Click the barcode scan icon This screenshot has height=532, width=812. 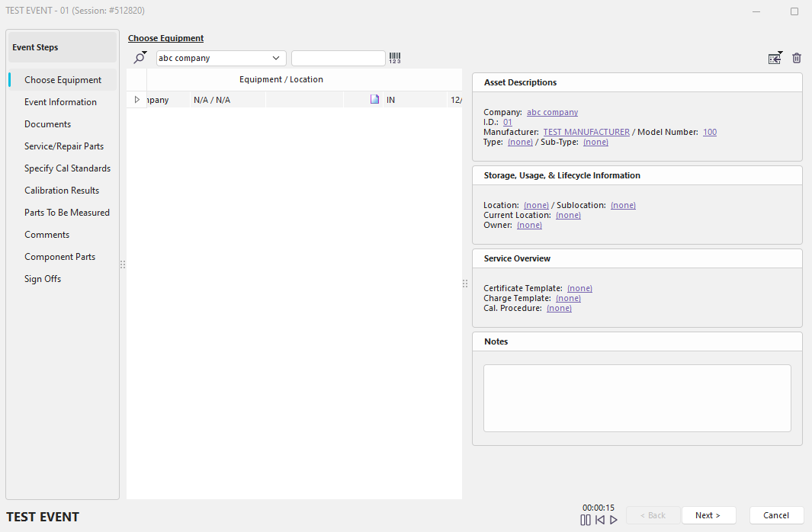[395, 58]
